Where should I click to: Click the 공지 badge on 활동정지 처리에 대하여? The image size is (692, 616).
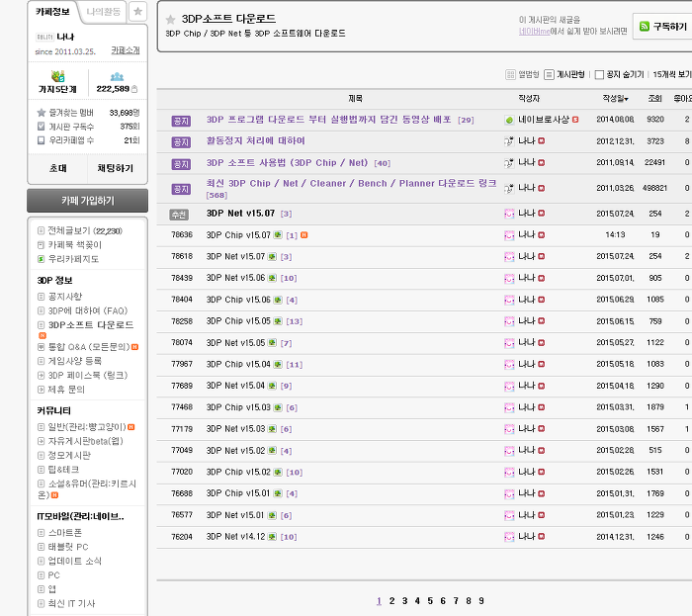coord(181,142)
